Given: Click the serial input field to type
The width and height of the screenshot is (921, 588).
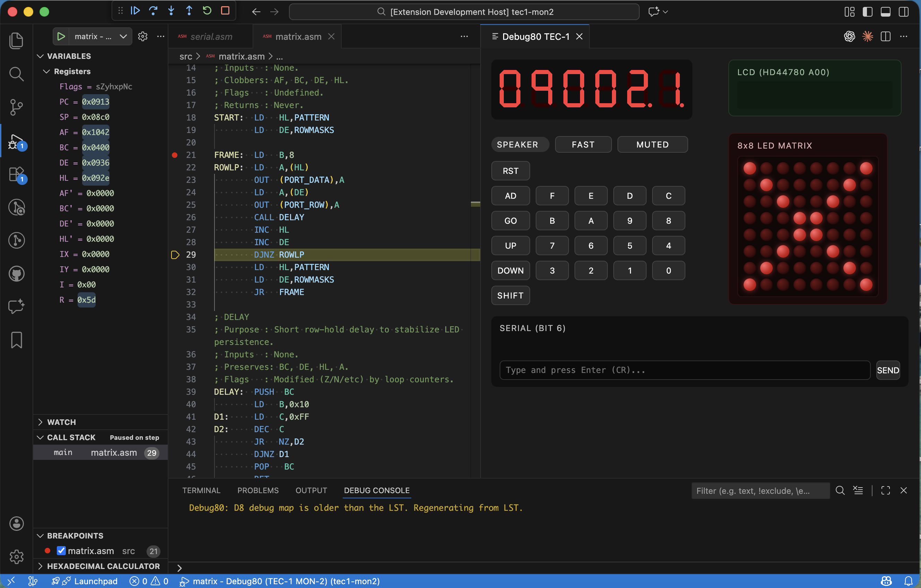Looking at the screenshot, I should point(684,370).
